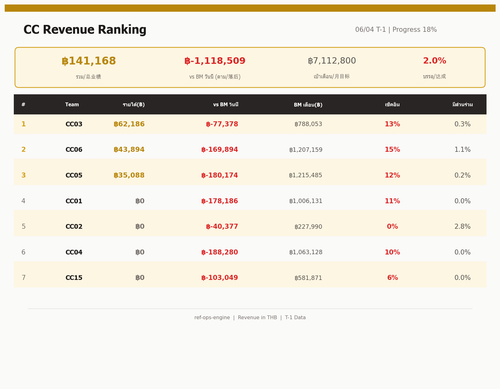Click the '06/04 T-1 | Progress 18%' text
This screenshot has height=389, width=500.
[x=396, y=29]
